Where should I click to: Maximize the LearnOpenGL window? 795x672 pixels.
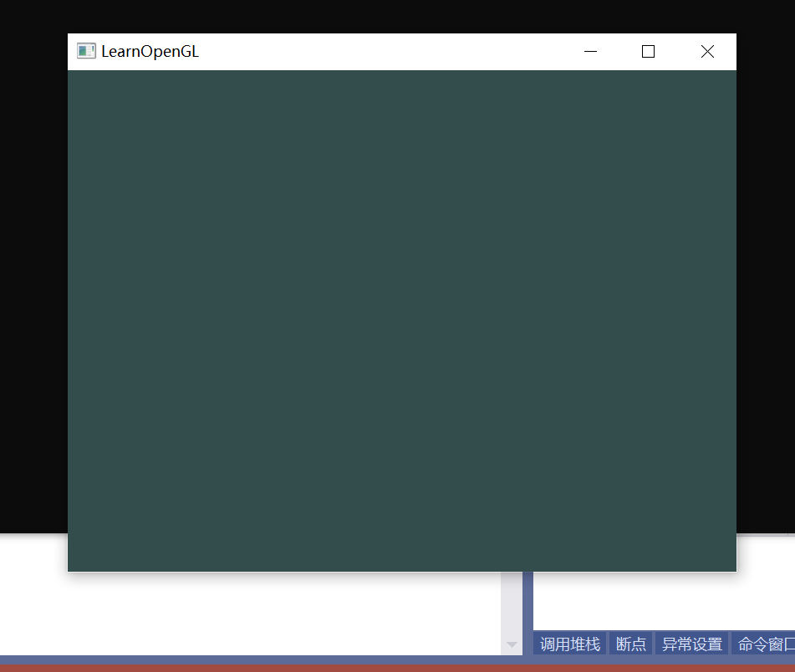point(648,52)
